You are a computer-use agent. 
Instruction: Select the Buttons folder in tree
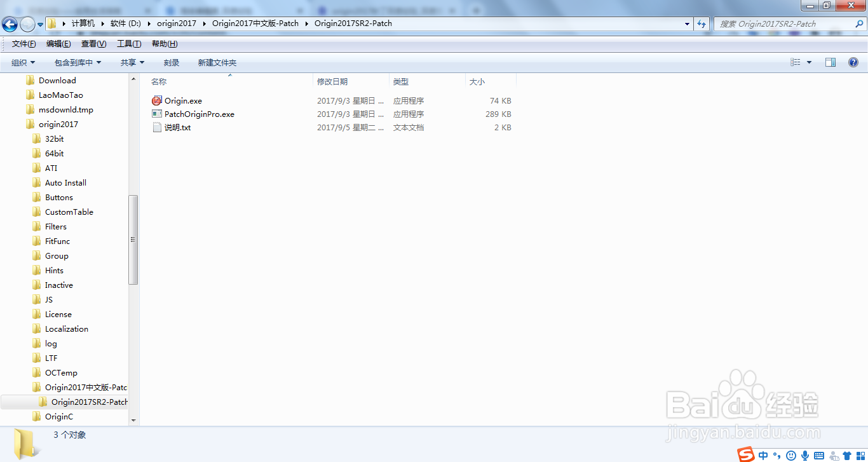point(59,197)
